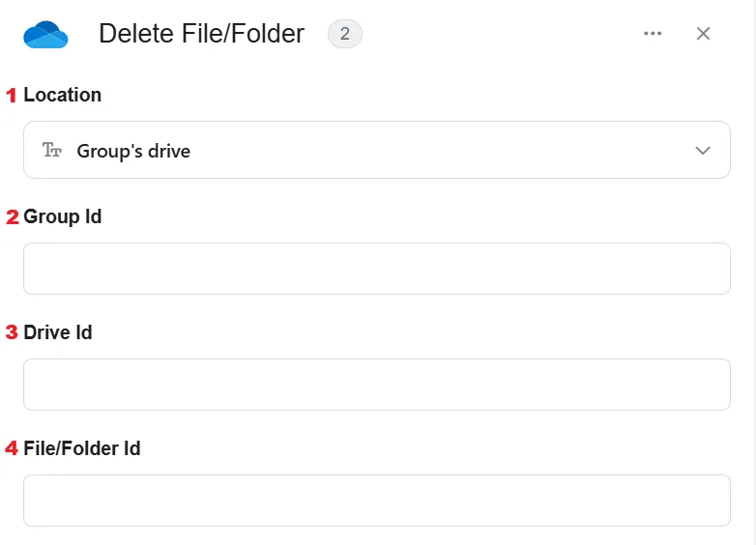
Task: Click red annotation number 3 marker
Action: pos(12,332)
